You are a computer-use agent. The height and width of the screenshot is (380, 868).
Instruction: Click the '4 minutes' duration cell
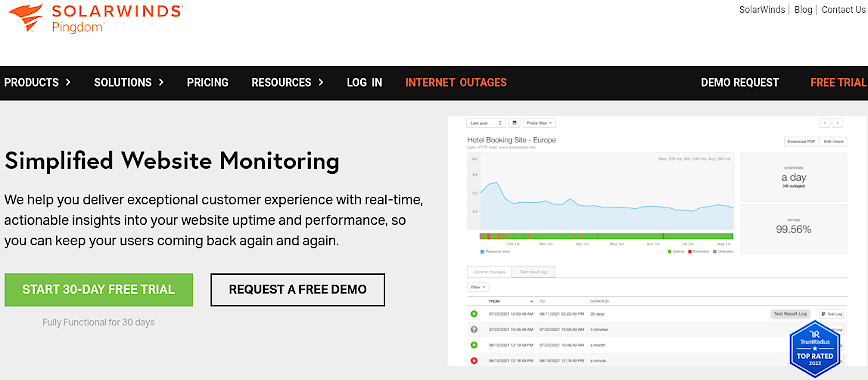tap(599, 330)
